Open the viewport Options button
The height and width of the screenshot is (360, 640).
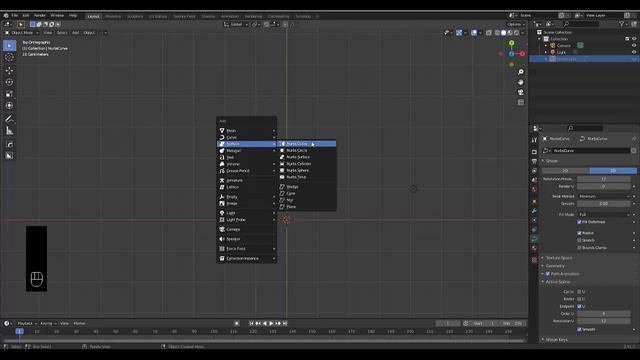point(516,24)
